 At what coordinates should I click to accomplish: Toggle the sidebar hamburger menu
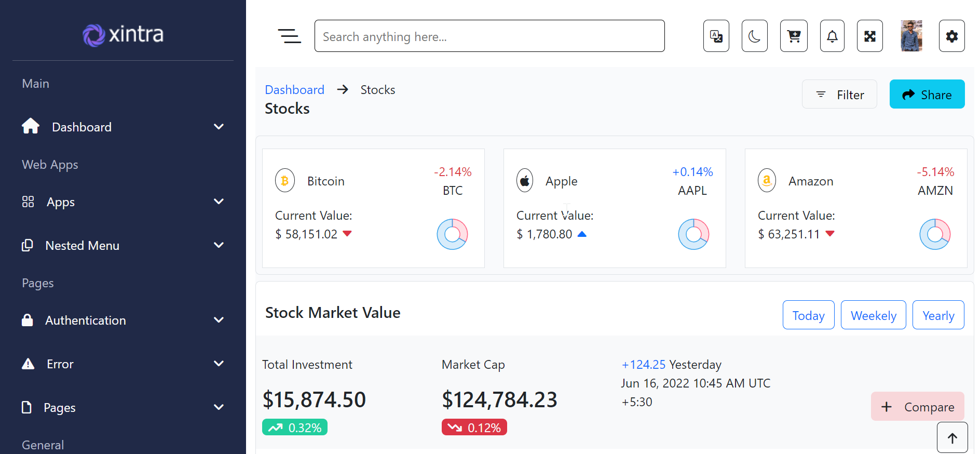click(289, 36)
